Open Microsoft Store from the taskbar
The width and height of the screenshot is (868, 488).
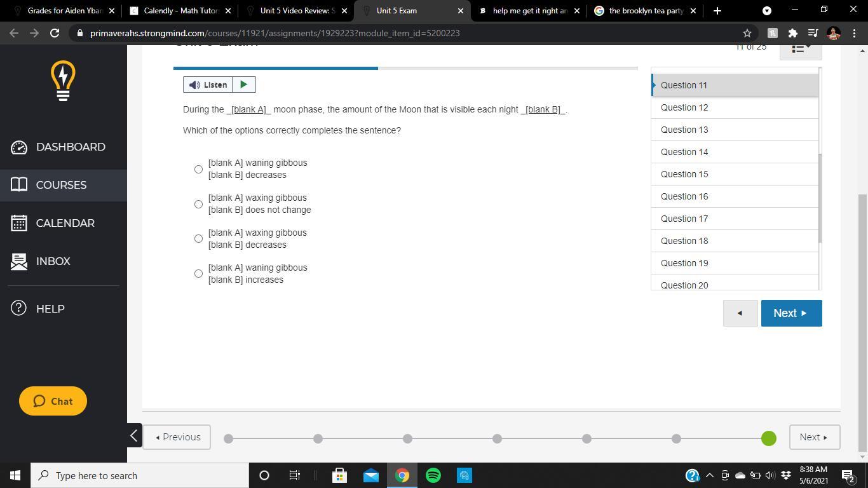click(x=340, y=475)
